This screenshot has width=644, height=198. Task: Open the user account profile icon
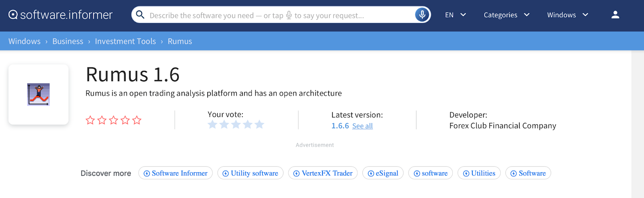615,15
